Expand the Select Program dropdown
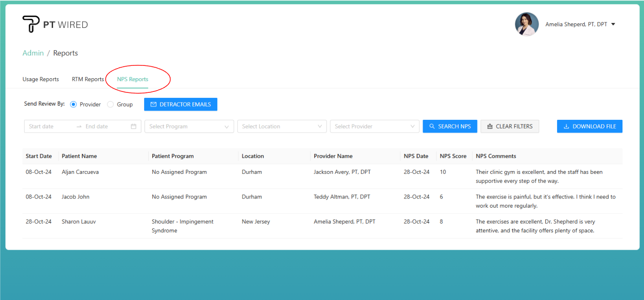The image size is (644, 300). tap(189, 127)
